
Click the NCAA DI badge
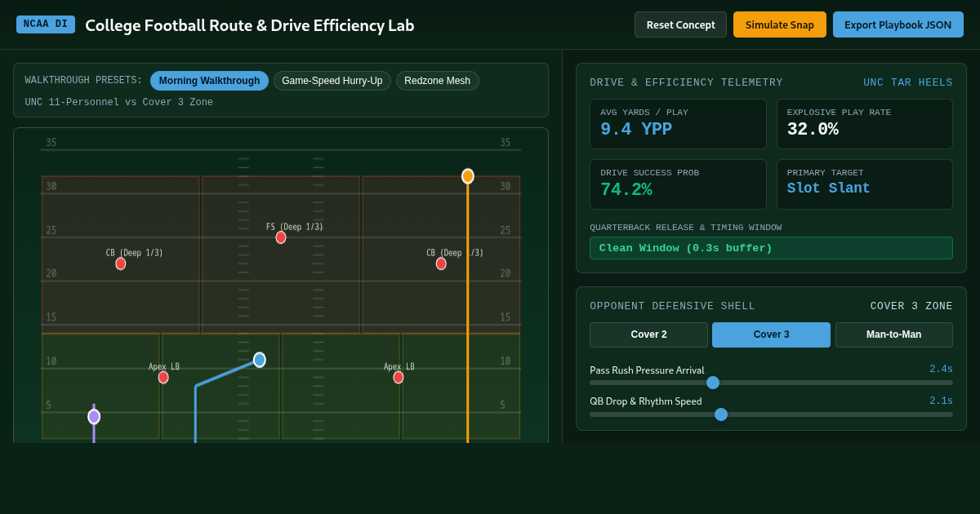click(46, 24)
